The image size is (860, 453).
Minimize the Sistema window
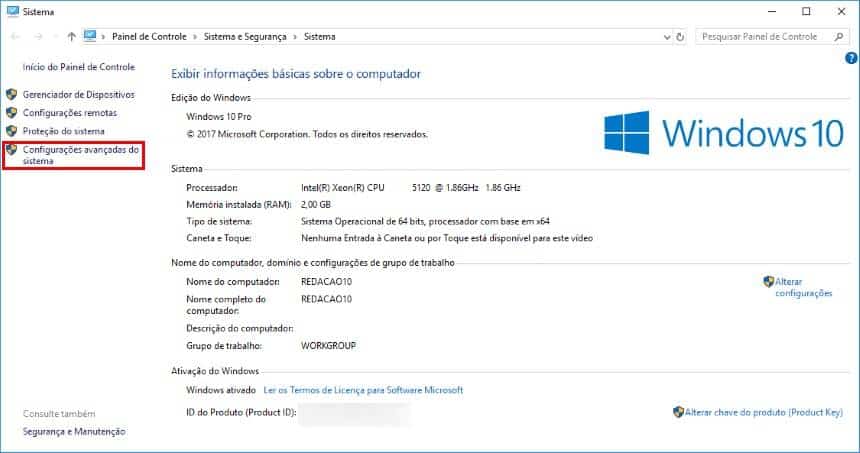click(x=772, y=12)
